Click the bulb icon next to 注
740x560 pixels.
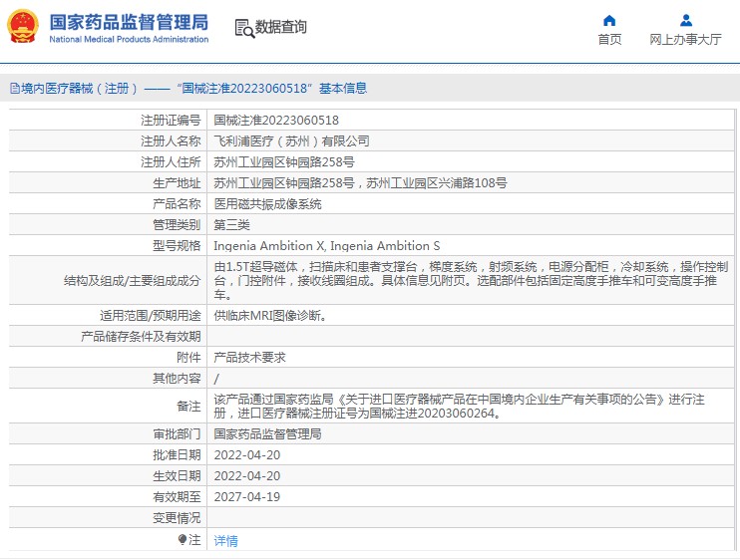(x=183, y=539)
